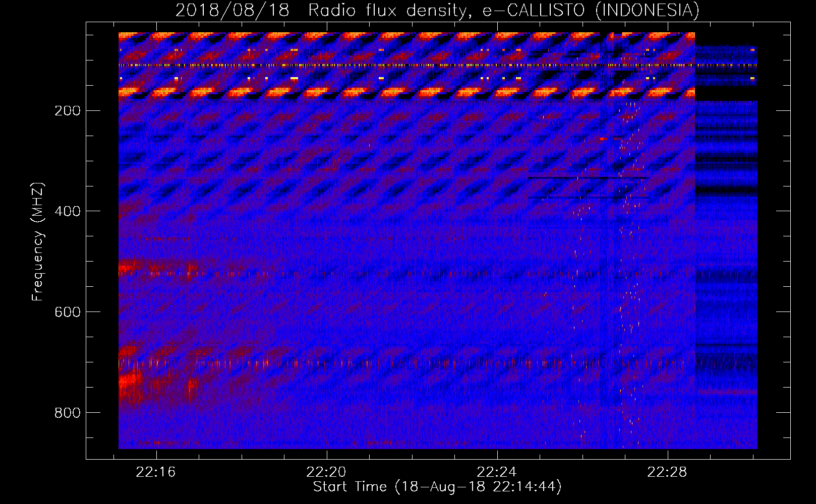Select the 800 frequency tick label
The width and height of the screenshot is (816, 504).
coord(68,413)
